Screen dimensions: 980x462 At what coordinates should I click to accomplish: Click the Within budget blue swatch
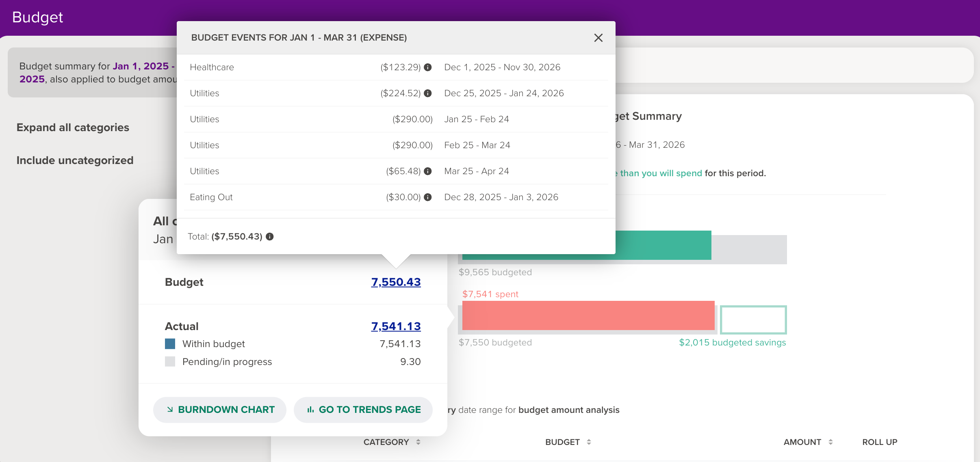(170, 344)
